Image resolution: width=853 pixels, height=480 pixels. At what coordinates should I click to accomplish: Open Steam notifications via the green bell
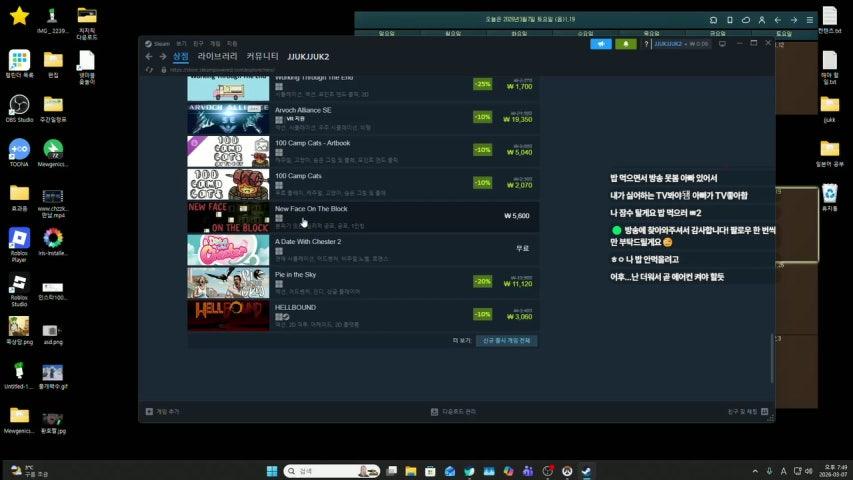[627, 44]
